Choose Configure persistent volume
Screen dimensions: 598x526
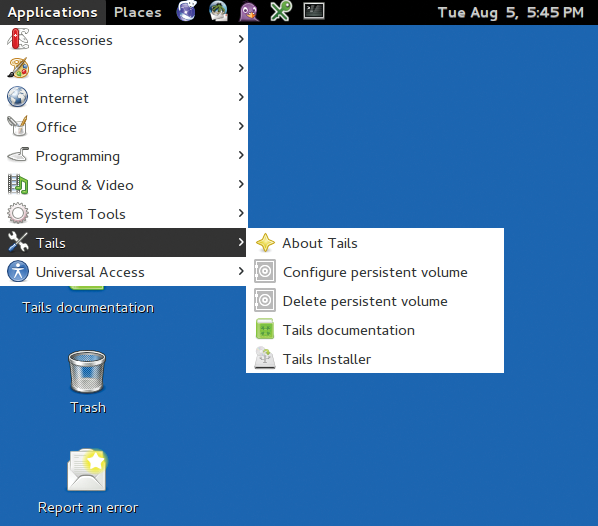(375, 272)
